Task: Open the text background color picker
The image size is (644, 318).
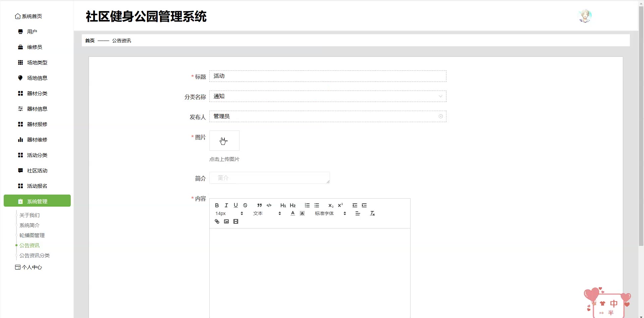Action: pyautogui.click(x=302, y=213)
